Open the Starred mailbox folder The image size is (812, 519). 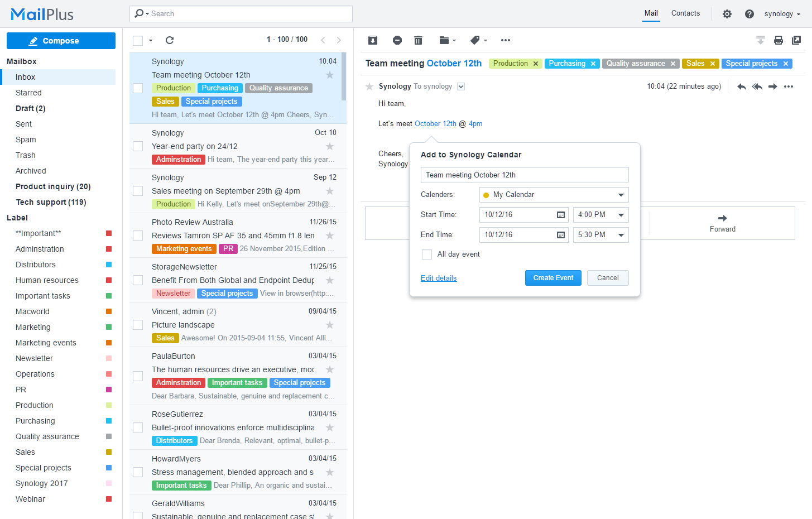[28, 93]
